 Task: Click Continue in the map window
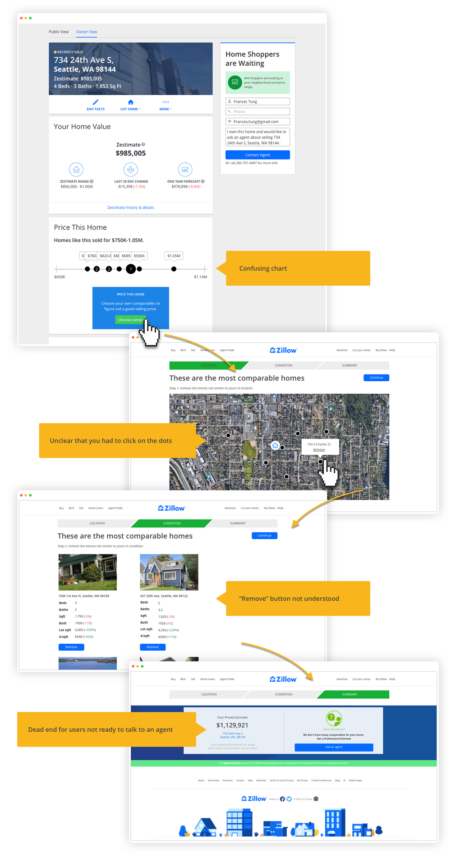click(x=376, y=378)
